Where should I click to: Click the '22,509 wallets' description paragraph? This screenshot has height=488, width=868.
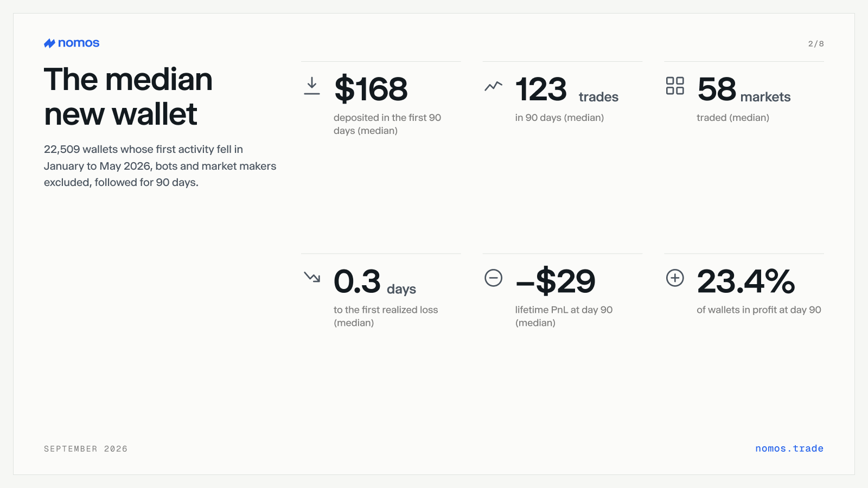click(160, 166)
